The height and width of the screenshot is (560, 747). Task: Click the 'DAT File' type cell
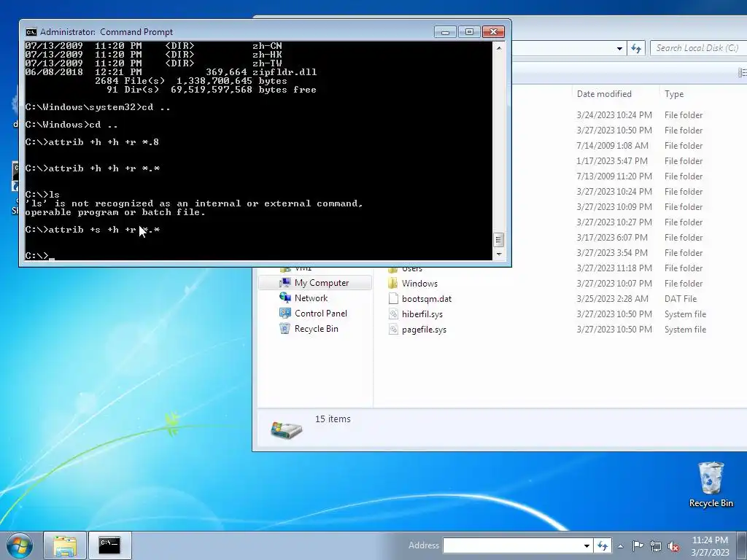tap(681, 298)
